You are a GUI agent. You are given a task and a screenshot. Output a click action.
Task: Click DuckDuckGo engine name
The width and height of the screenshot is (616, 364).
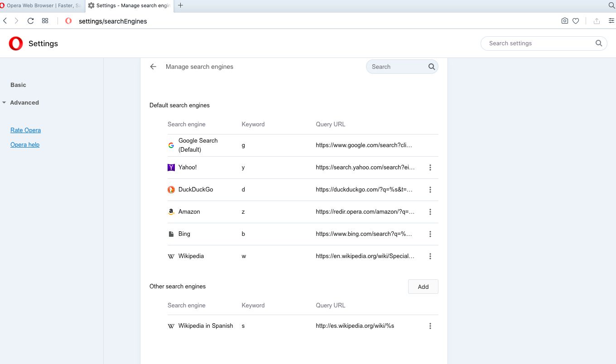coord(196,189)
